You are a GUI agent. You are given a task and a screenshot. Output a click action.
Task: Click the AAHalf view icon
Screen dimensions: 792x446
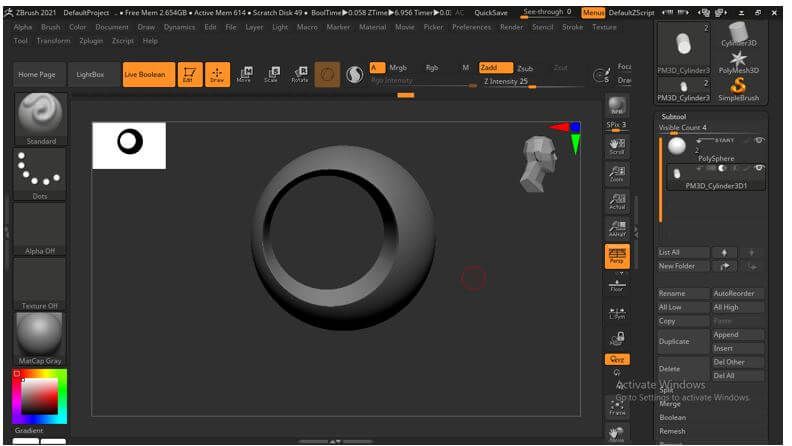click(x=617, y=229)
